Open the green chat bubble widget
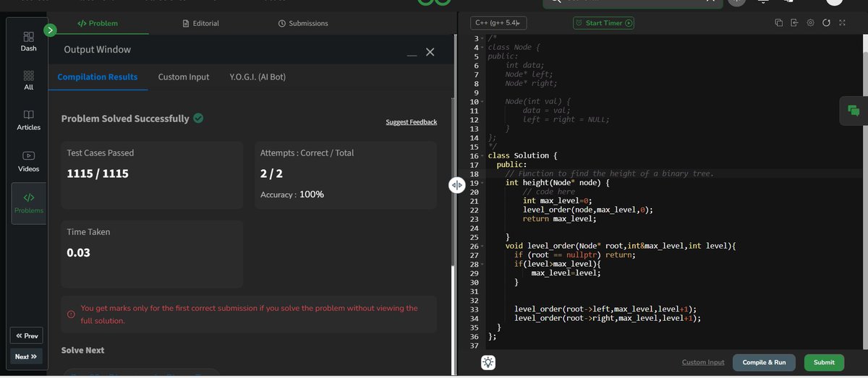This screenshot has width=868, height=378. pyautogui.click(x=854, y=111)
